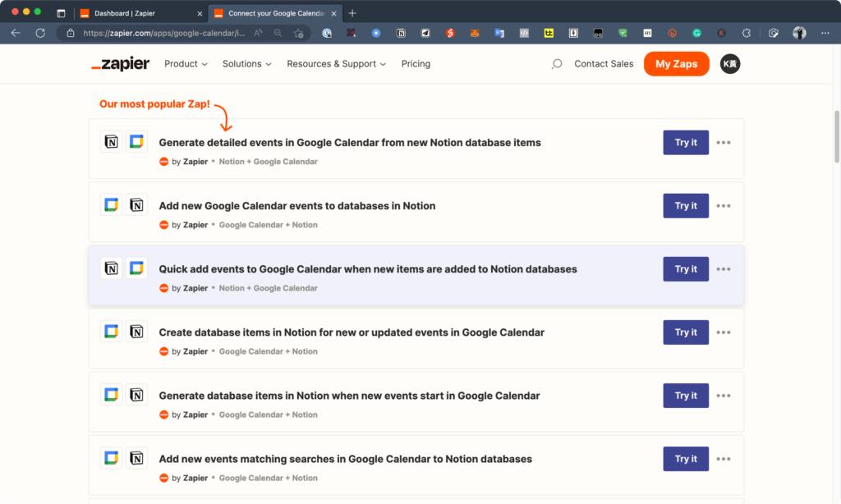Click Zapier author in Generate detailed events row
The height and width of the screenshot is (504, 841).
coord(195,162)
